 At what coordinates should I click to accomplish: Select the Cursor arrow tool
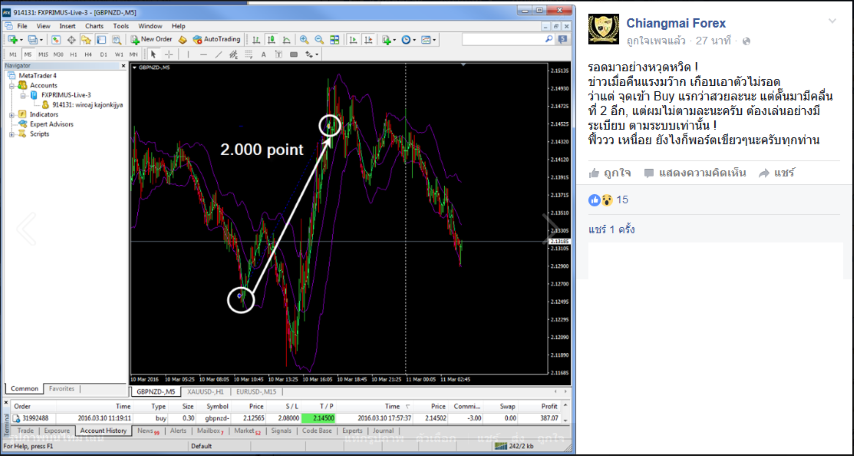tap(153, 54)
